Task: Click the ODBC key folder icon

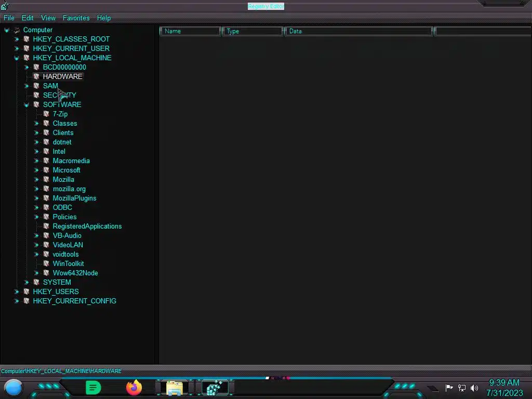Action: (46, 207)
